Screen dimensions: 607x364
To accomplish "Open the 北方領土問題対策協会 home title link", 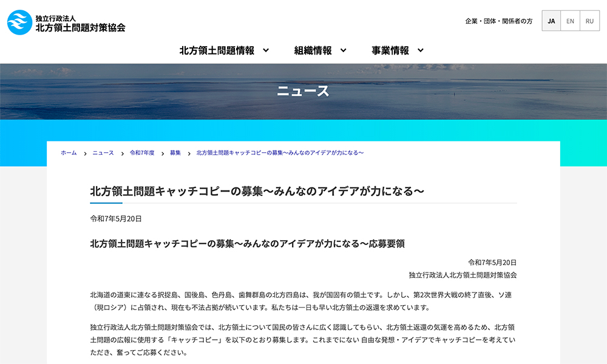I will (81, 27).
